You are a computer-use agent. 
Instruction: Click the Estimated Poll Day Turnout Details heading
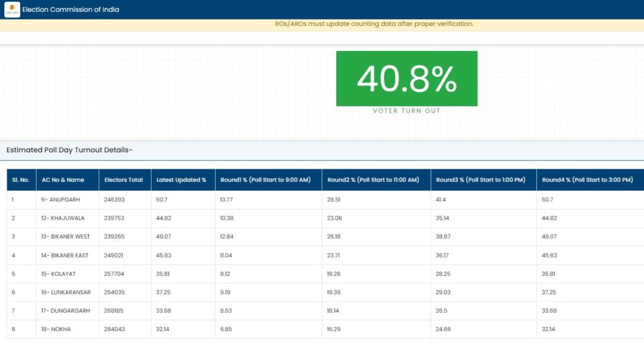pos(69,150)
